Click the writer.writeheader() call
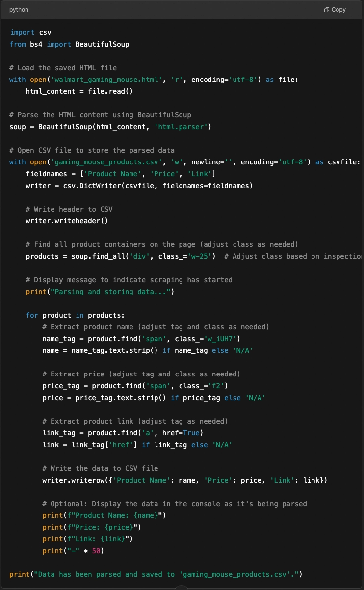The width and height of the screenshot is (364, 590). click(67, 221)
